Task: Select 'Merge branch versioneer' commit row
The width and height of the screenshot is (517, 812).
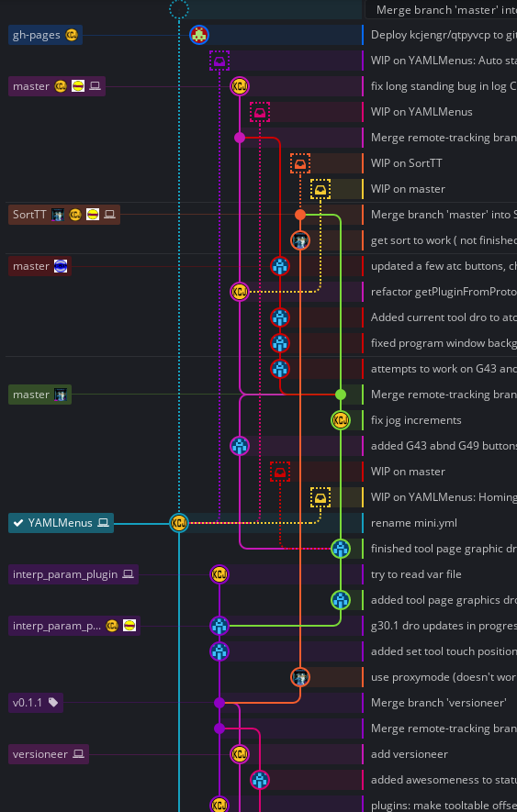Action: pos(439,703)
